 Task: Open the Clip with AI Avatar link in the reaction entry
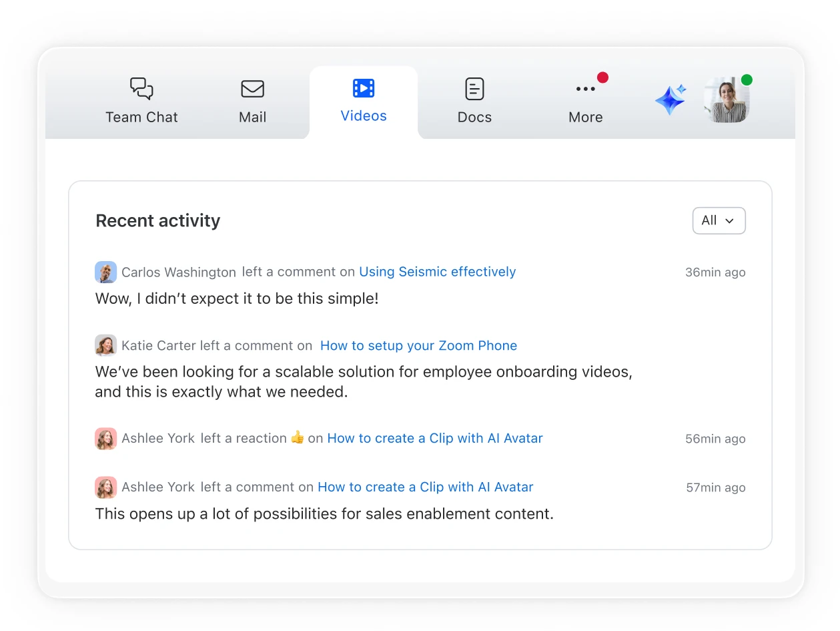(x=434, y=438)
